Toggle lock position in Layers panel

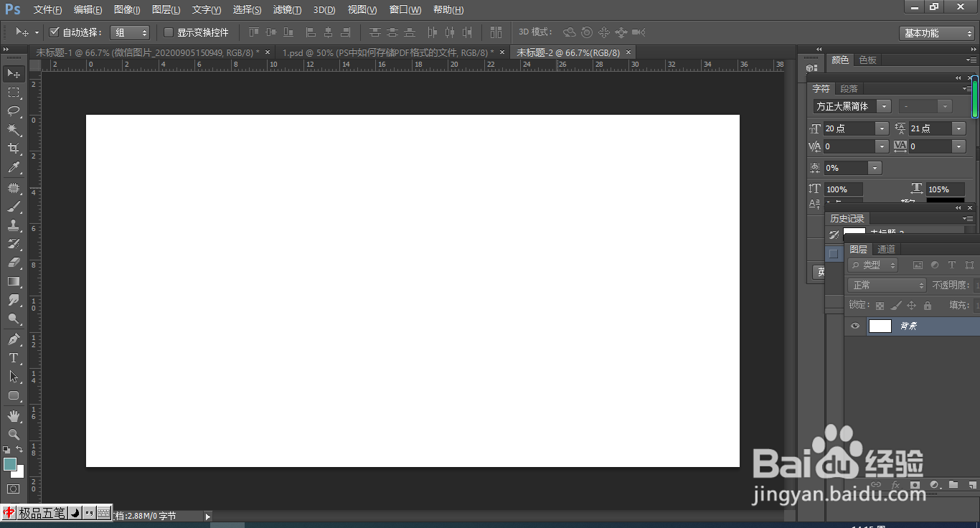(912, 306)
